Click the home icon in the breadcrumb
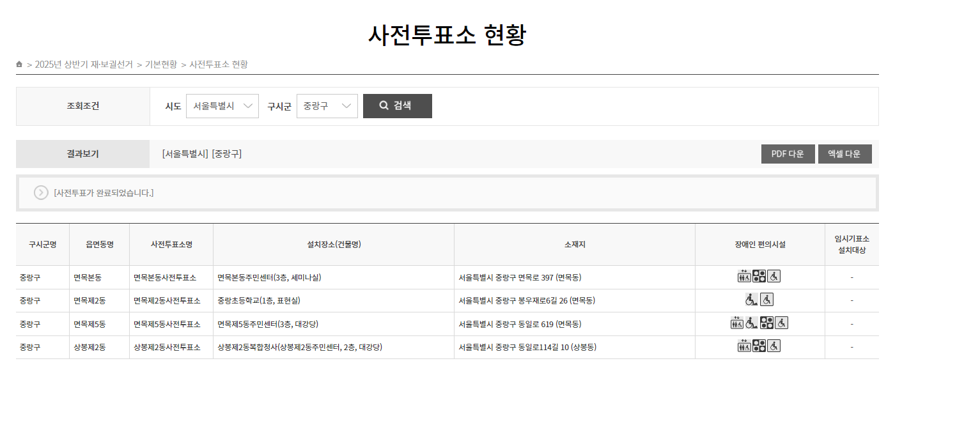The height and width of the screenshot is (423, 980). click(19, 64)
